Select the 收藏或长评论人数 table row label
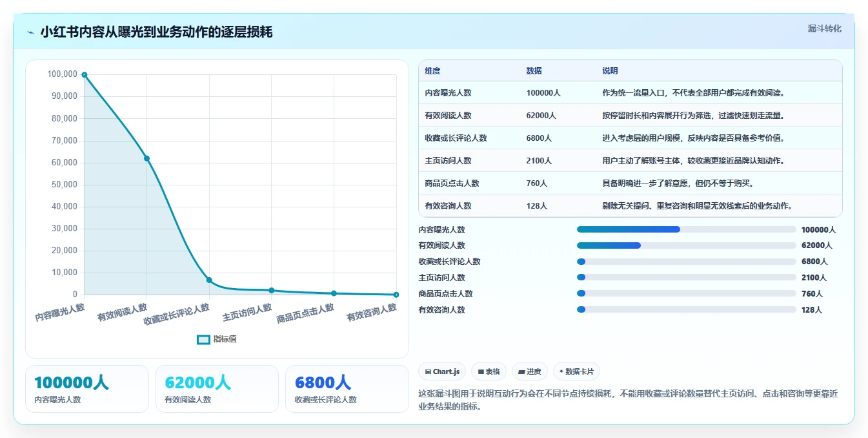Viewport: 868px width, 438px height. coord(456,138)
